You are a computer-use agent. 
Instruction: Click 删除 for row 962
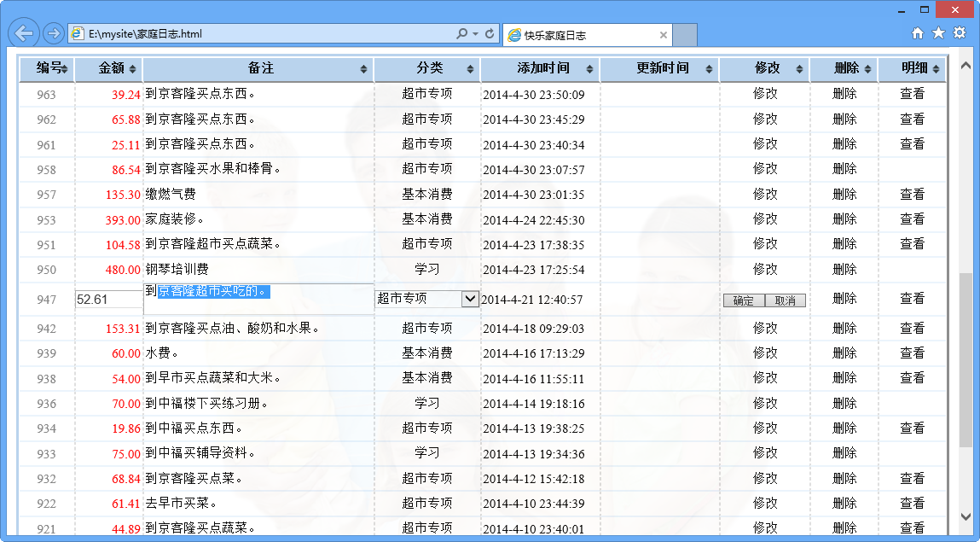[x=844, y=119]
